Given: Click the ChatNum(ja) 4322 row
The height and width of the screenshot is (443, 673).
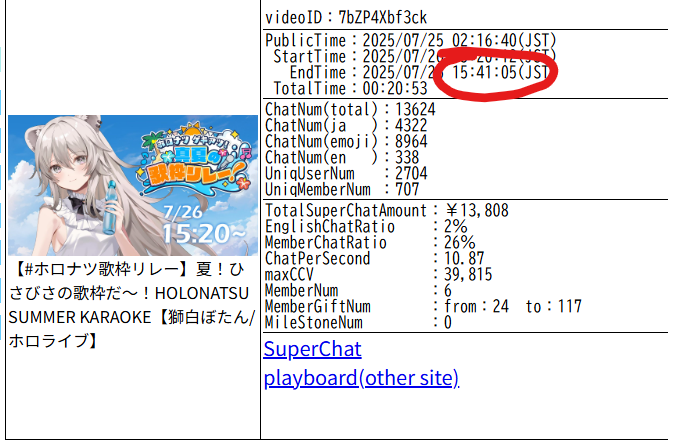Looking at the screenshot, I should coord(346,125).
